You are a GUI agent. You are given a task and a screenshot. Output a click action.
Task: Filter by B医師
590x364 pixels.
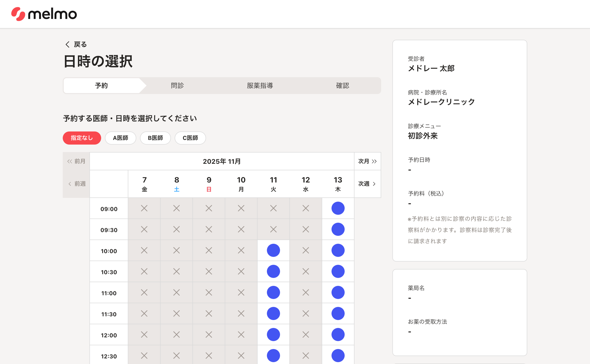click(x=155, y=138)
